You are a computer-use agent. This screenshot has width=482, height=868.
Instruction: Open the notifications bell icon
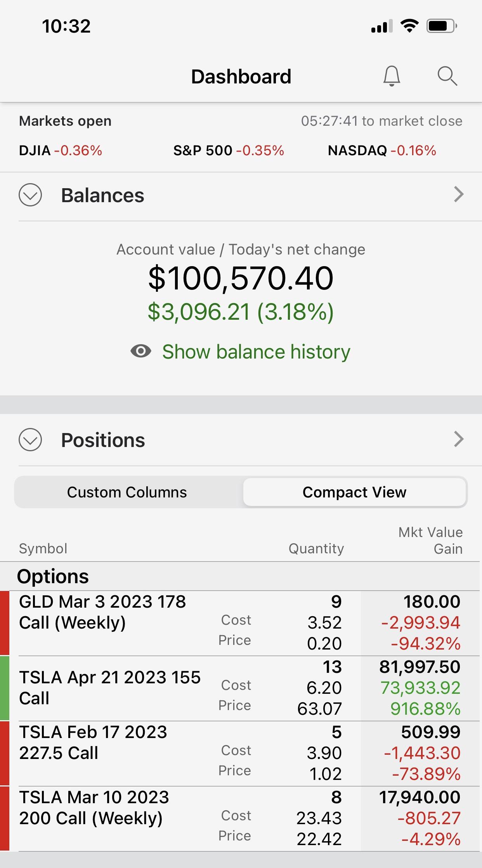[392, 76]
